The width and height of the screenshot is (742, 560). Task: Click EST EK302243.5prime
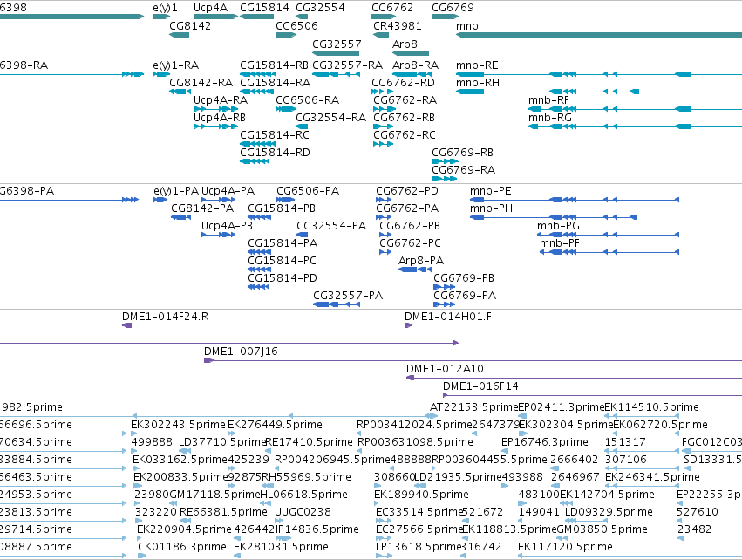tap(179, 425)
